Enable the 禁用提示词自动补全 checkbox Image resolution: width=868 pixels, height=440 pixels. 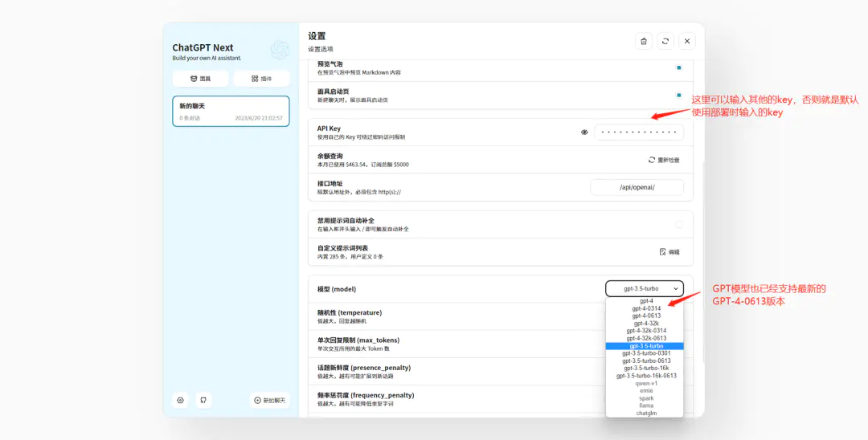pos(679,224)
